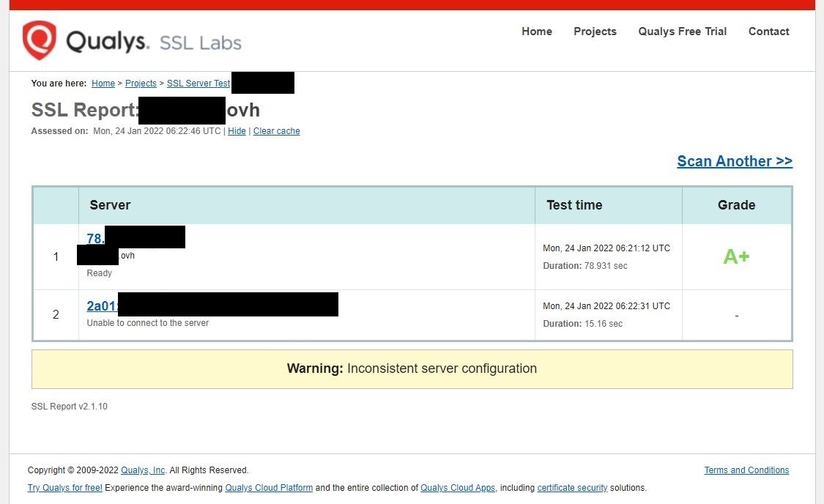Viewport: 824px width, 504px height.
Task: Click 'Unable to connect to the server' text
Action: pos(148,322)
